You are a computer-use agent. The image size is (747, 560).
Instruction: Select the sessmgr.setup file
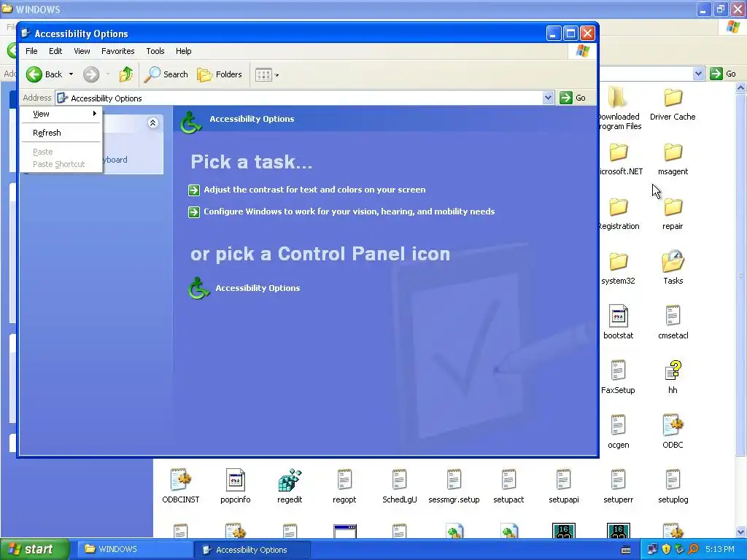454,486
